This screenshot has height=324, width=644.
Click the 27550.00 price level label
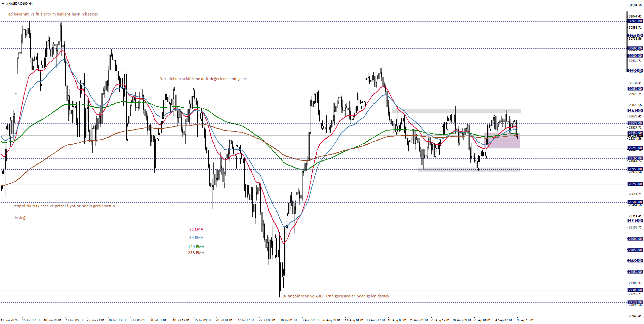[x=635, y=272]
